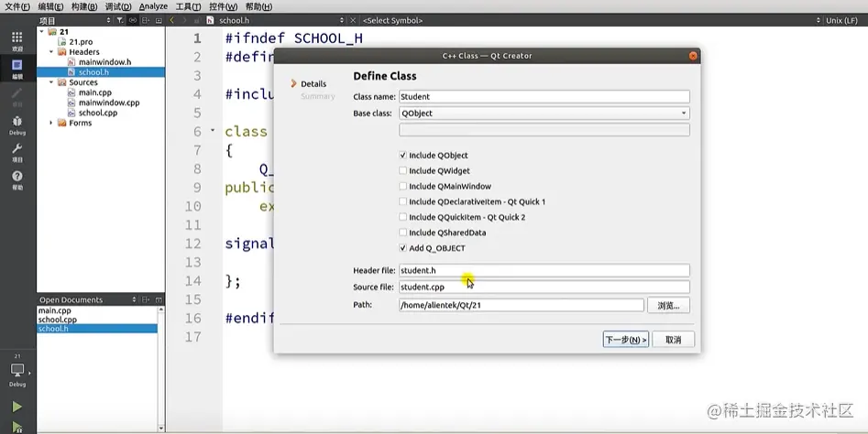Check Include QMainWindow checkbox
The image size is (868, 434).
coord(403,186)
